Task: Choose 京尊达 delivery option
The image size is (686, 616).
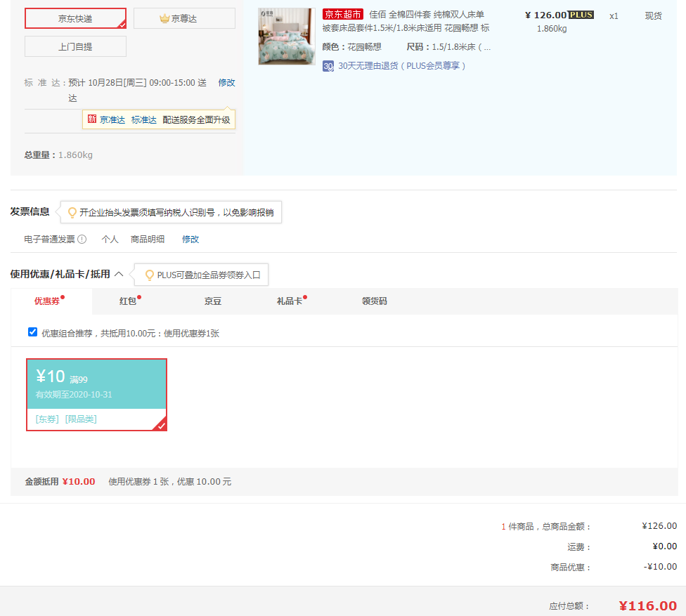Action: [x=184, y=18]
